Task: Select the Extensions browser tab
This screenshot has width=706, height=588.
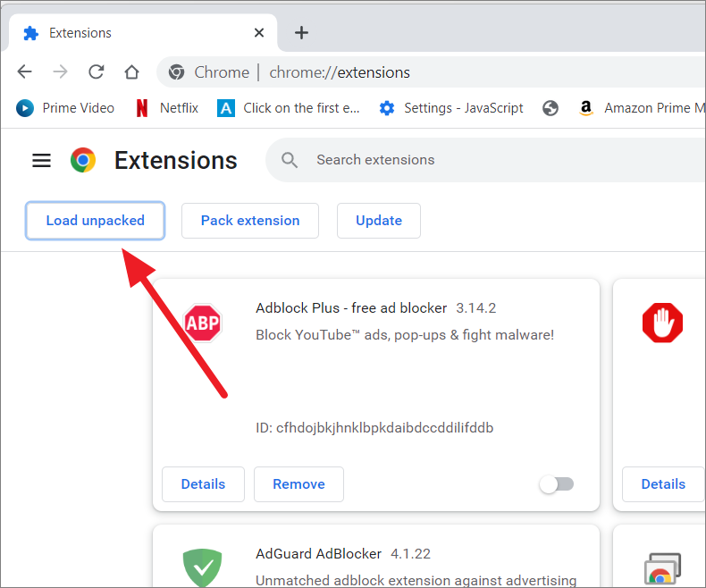Action: (x=143, y=33)
